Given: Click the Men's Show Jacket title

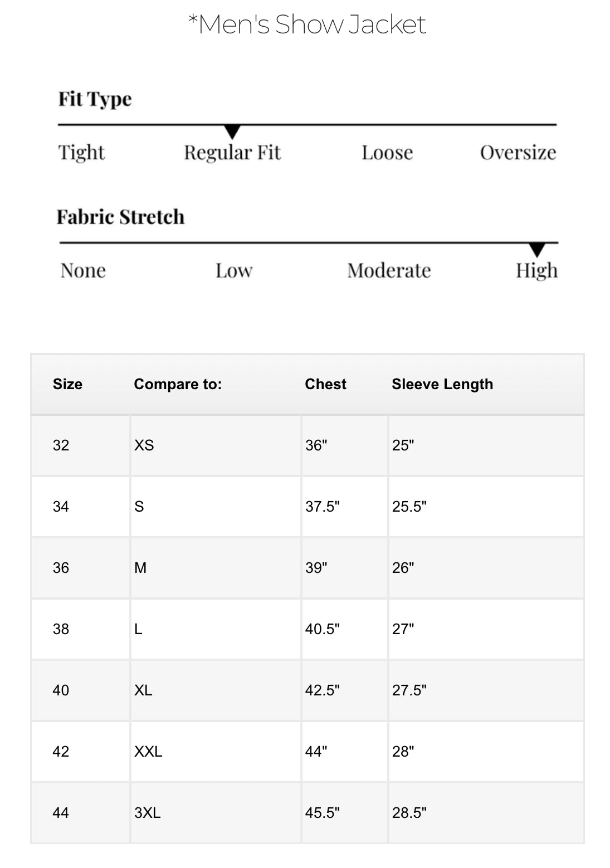Looking at the screenshot, I should [x=307, y=24].
